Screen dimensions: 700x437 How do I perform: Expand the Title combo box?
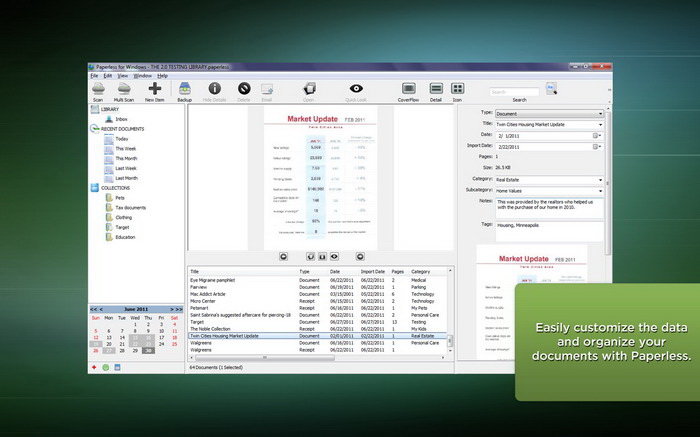600,125
